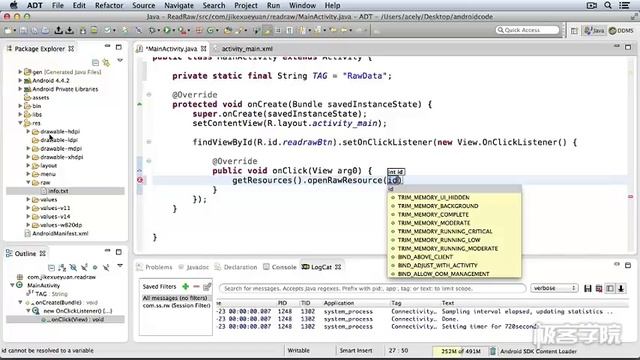Select com.ss.rw (Session Filter)
The image size is (640, 360).
(x=176, y=305)
